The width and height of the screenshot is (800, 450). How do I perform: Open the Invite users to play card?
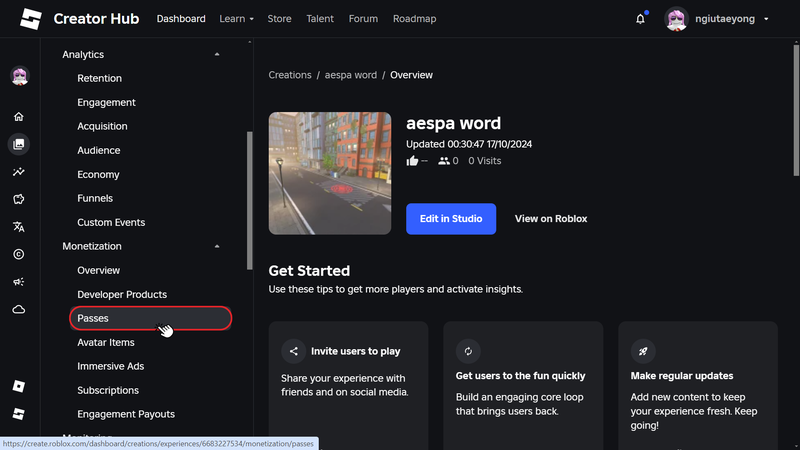[x=348, y=386]
